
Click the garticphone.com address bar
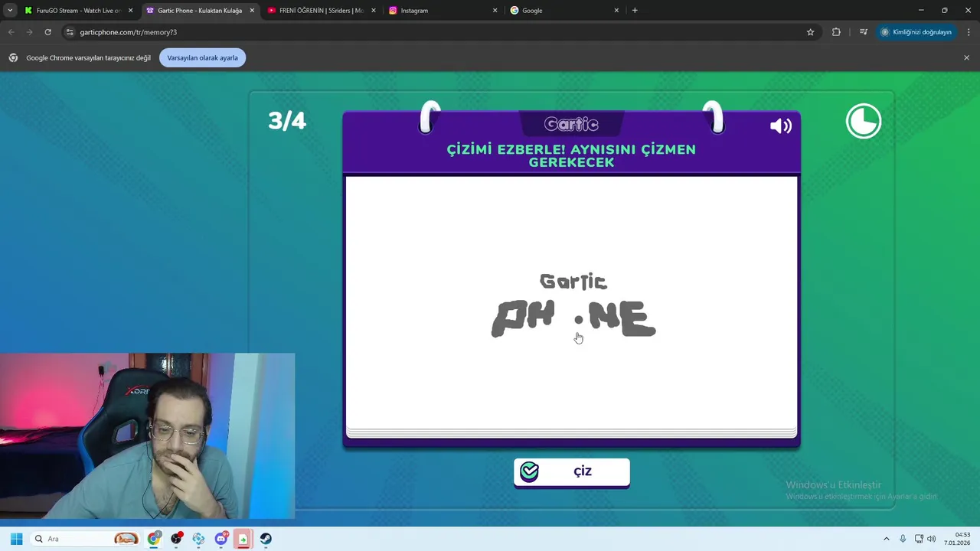click(440, 32)
